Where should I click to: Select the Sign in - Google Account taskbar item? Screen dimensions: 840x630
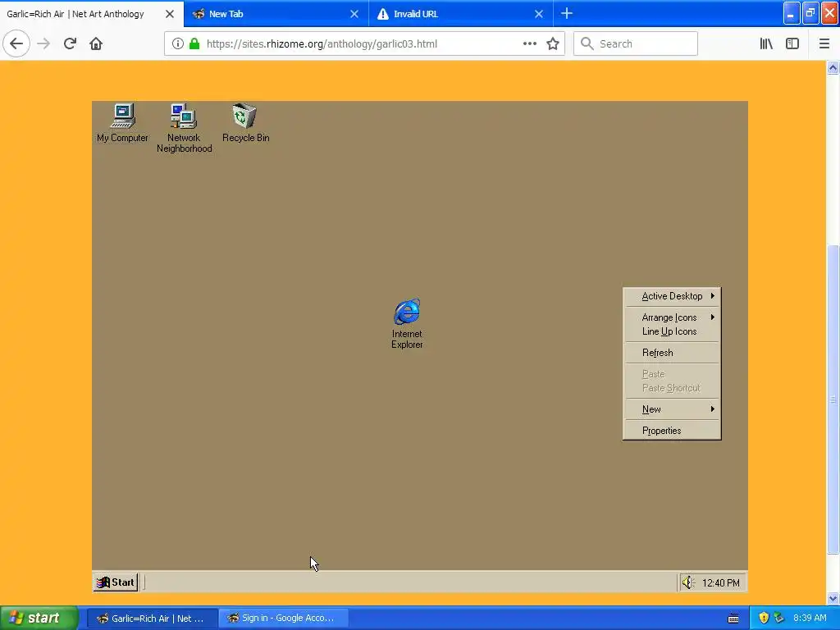tap(283, 619)
